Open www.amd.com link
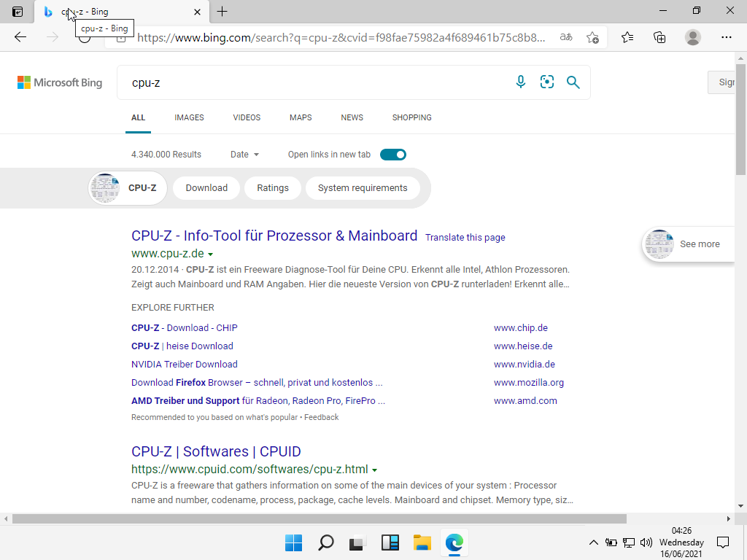The width and height of the screenshot is (747, 560). (x=525, y=400)
